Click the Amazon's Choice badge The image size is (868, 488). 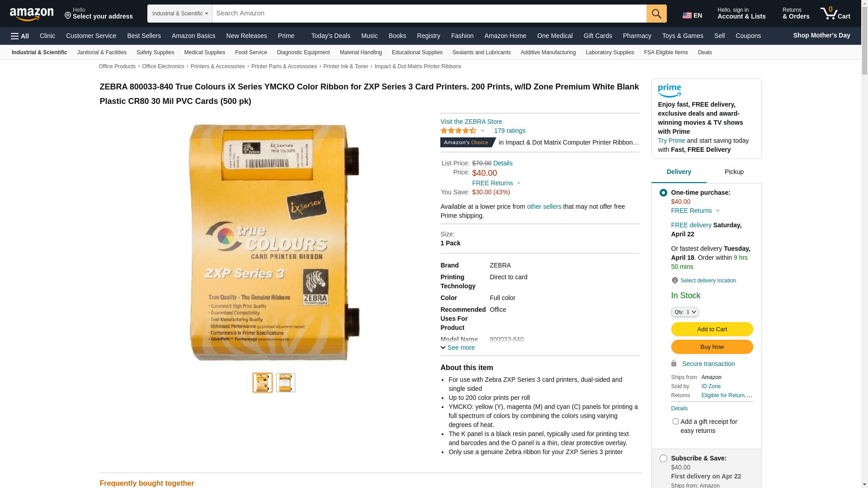468,142
